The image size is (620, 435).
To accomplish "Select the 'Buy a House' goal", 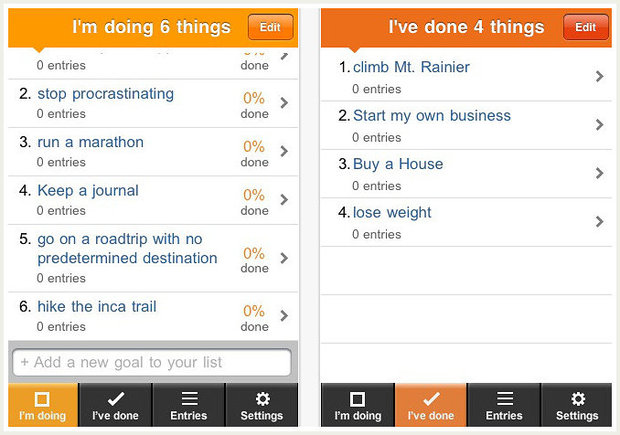I will coord(398,164).
